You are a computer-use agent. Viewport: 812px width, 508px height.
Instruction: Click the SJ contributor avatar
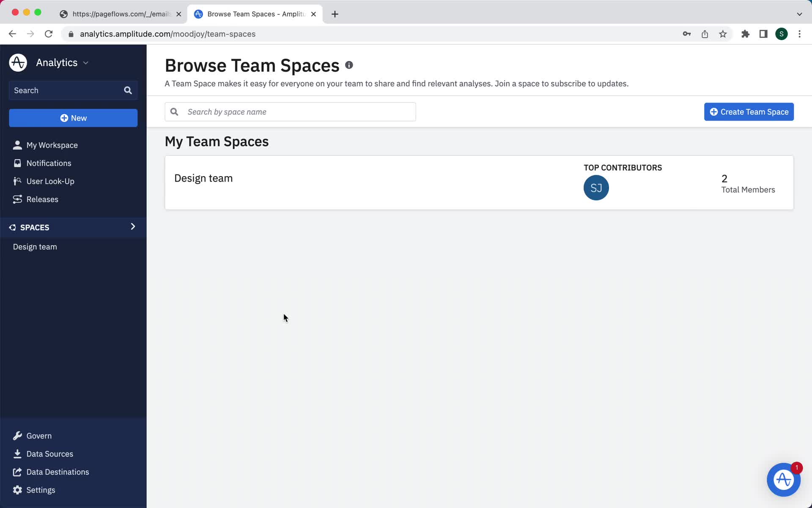point(596,187)
